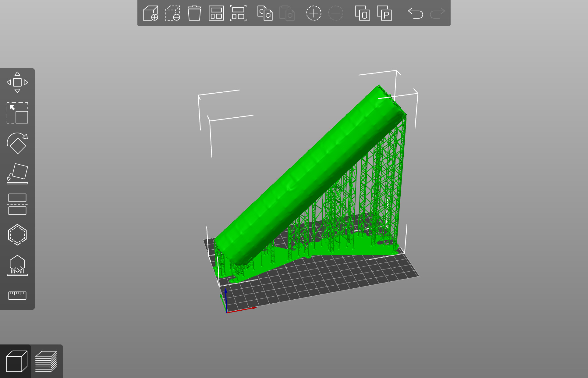Select the Measure ruler tool

tap(17, 295)
